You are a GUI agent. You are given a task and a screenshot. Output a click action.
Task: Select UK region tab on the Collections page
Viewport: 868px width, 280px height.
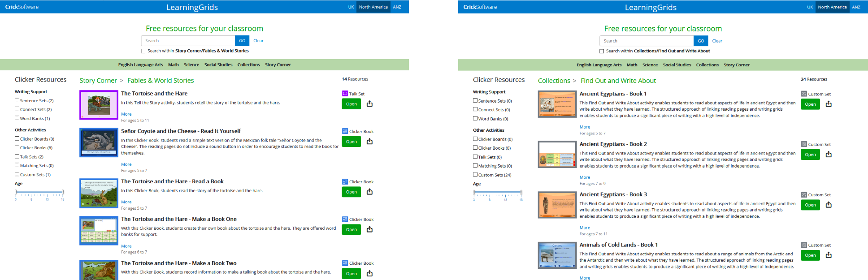tap(810, 7)
